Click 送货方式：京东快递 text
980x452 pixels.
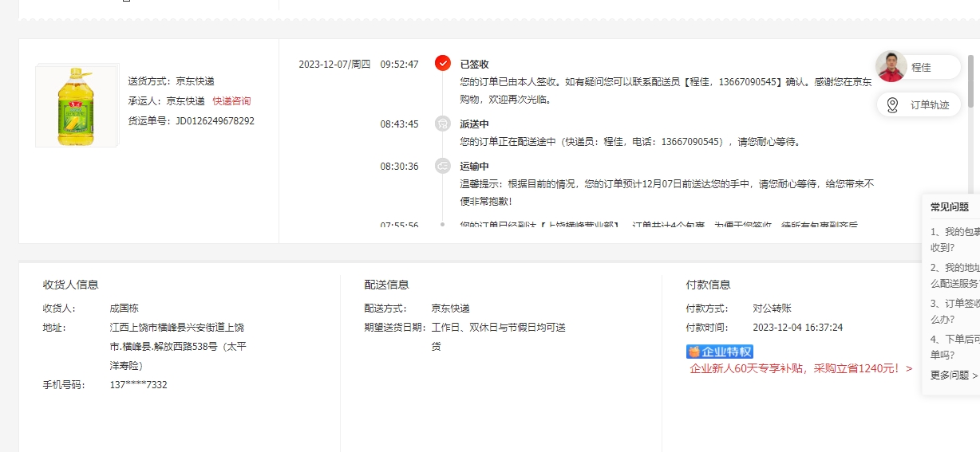point(171,81)
